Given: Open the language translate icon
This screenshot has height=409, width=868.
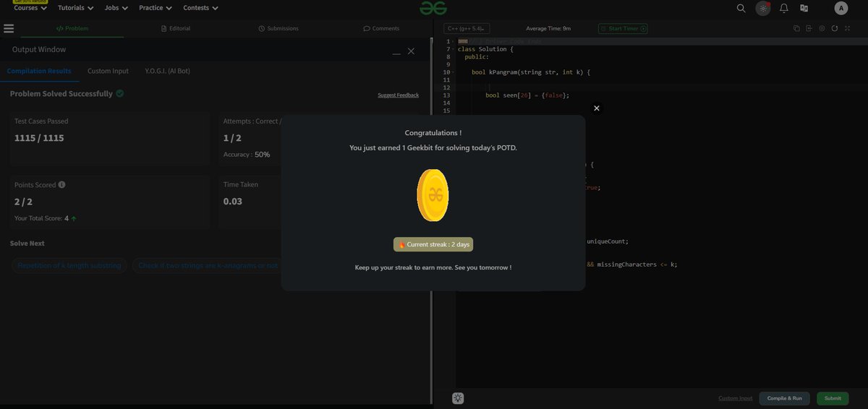Looking at the screenshot, I should coord(804,8).
